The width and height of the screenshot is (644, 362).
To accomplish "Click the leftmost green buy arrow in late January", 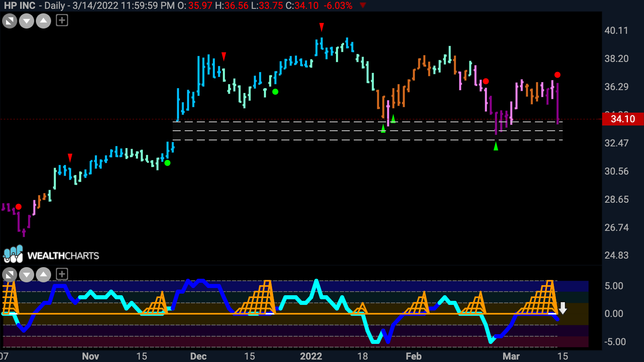I will pyautogui.click(x=383, y=128).
